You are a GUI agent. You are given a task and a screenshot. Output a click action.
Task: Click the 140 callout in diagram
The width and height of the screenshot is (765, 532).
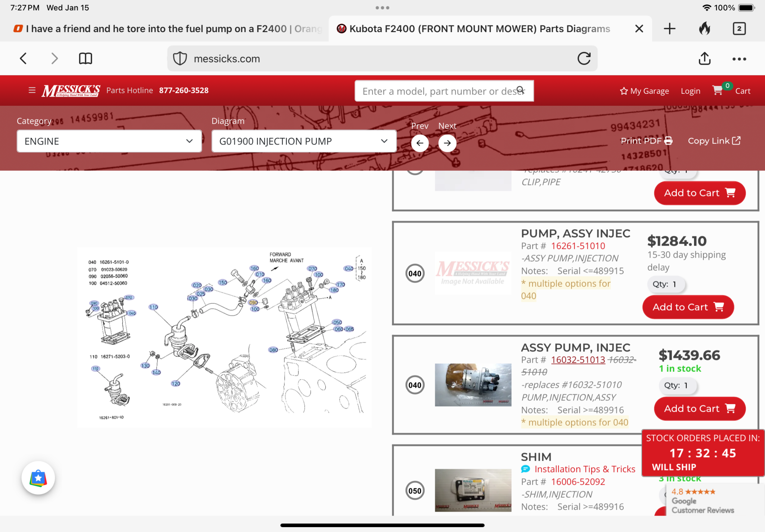coord(156,372)
